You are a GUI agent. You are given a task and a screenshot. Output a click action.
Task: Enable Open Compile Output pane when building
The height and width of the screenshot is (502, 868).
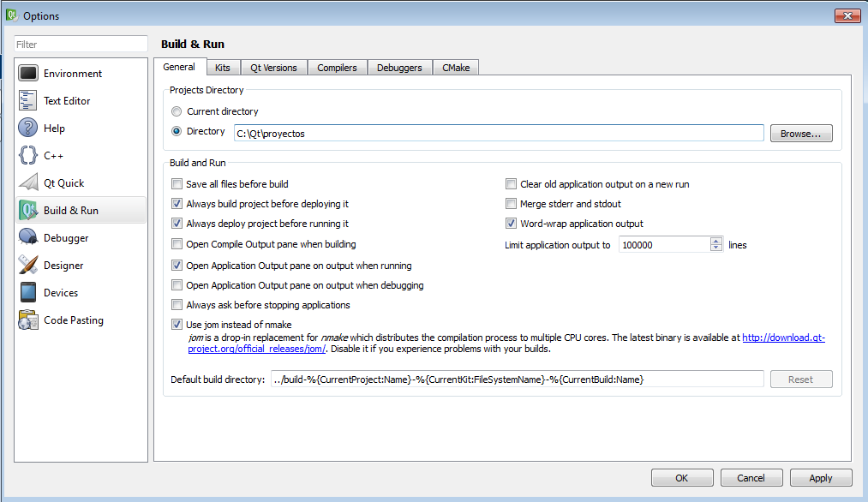click(x=177, y=244)
